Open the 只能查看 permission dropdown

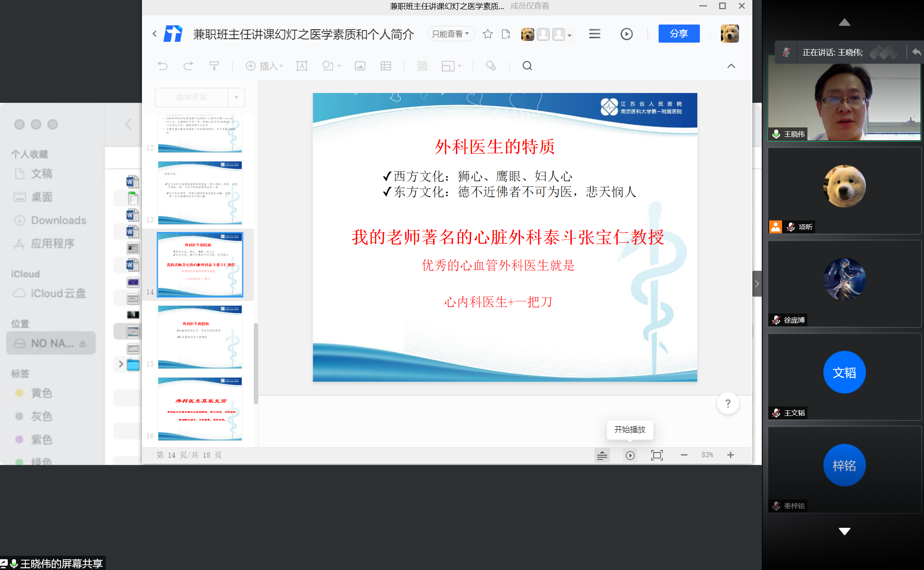click(450, 34)
